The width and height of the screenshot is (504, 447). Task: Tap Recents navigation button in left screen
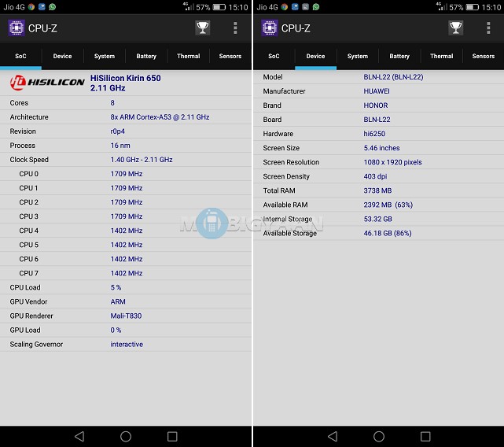tap(172, 437)
